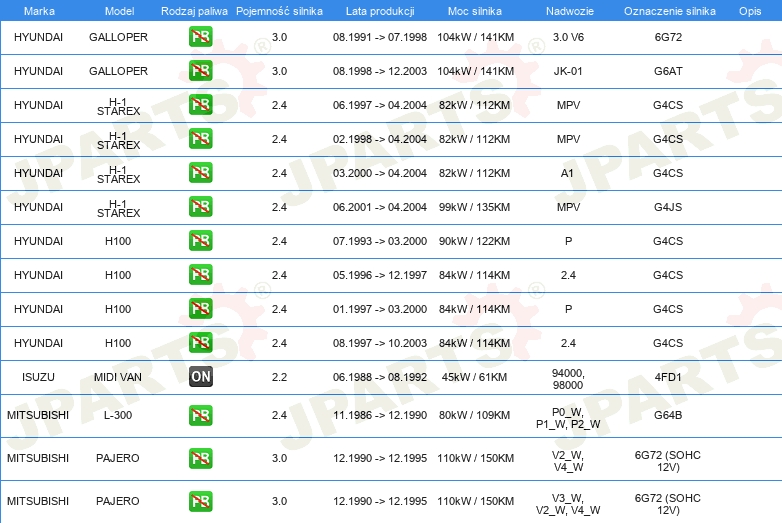Click petrol icon in H-1 Starex 06.1997 row

[x=200, y=105]
